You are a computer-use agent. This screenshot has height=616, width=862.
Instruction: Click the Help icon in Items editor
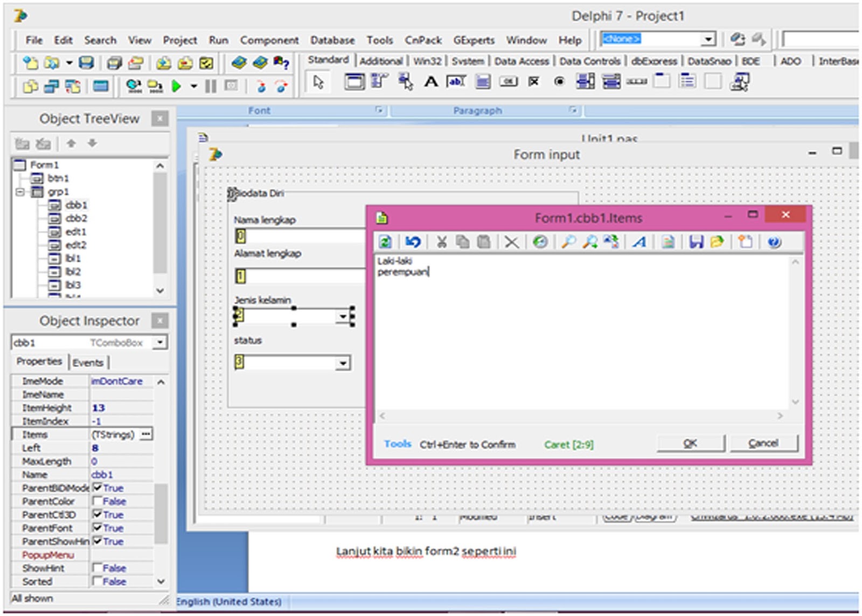(774, 242)
